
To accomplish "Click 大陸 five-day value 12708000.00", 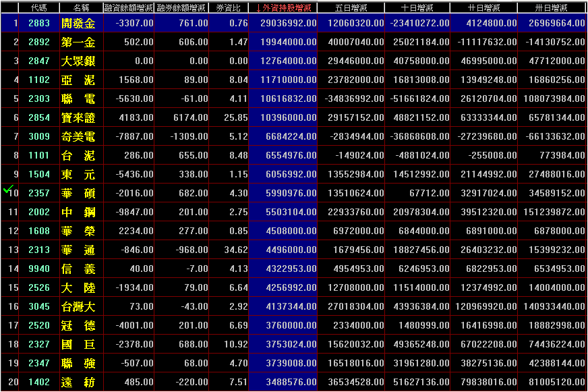I will tap(356, 287).
